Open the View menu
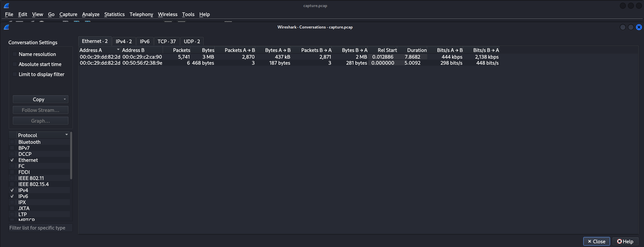This screenshot has width=644, height=247. (x=38, y=14)
